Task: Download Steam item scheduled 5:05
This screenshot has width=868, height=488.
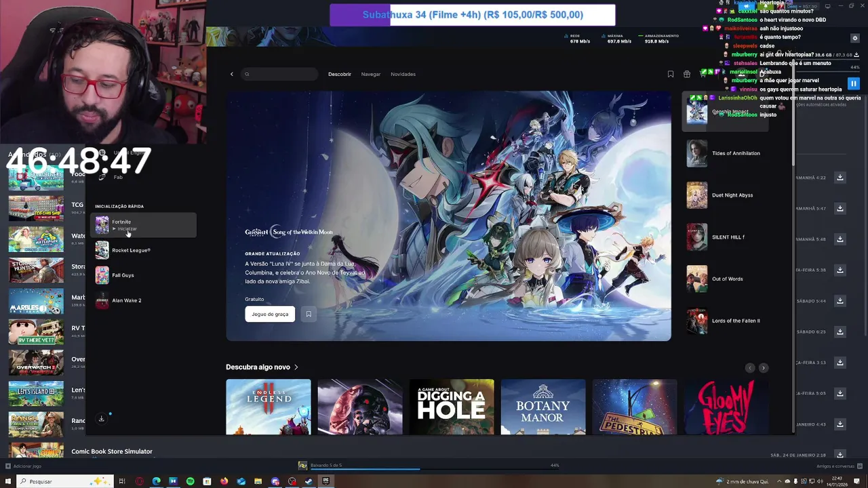Action: coord(840,393)
